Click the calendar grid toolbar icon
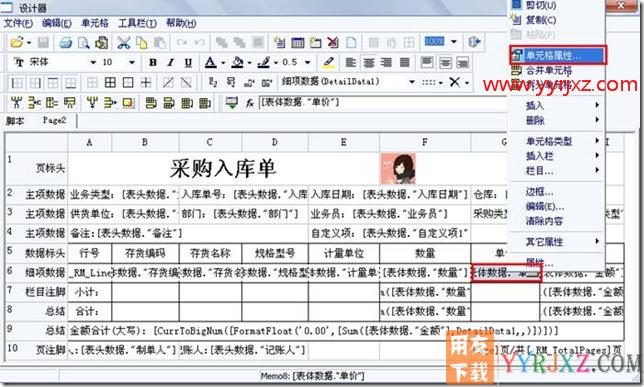Image resolution: width=644 pixels, height=387 pixels. coord(297,42)
